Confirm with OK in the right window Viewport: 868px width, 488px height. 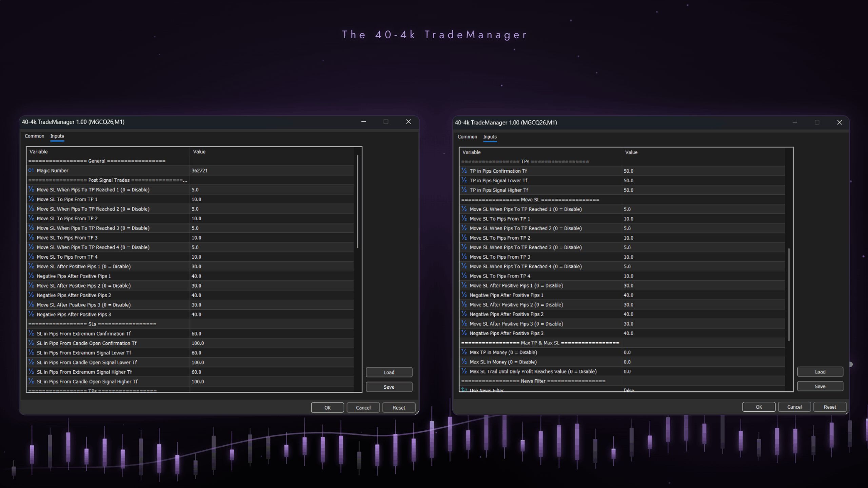coord(759,407)
